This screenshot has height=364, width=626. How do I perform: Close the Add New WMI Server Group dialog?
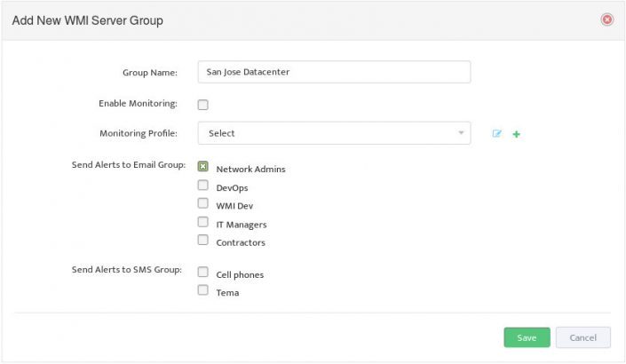click(x=607, y=19)
